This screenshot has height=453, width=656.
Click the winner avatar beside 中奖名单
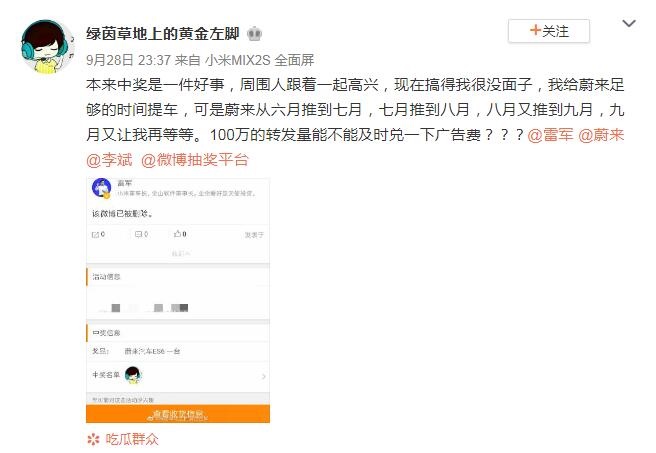pos(133,375)
